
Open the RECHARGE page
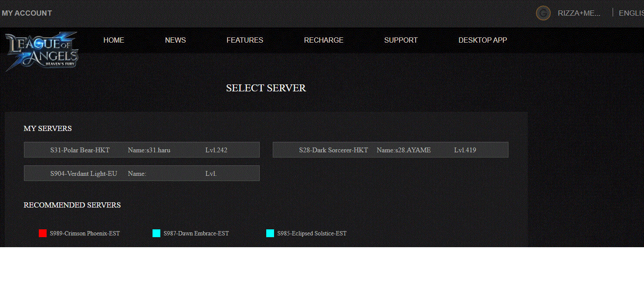coord(324,40)
